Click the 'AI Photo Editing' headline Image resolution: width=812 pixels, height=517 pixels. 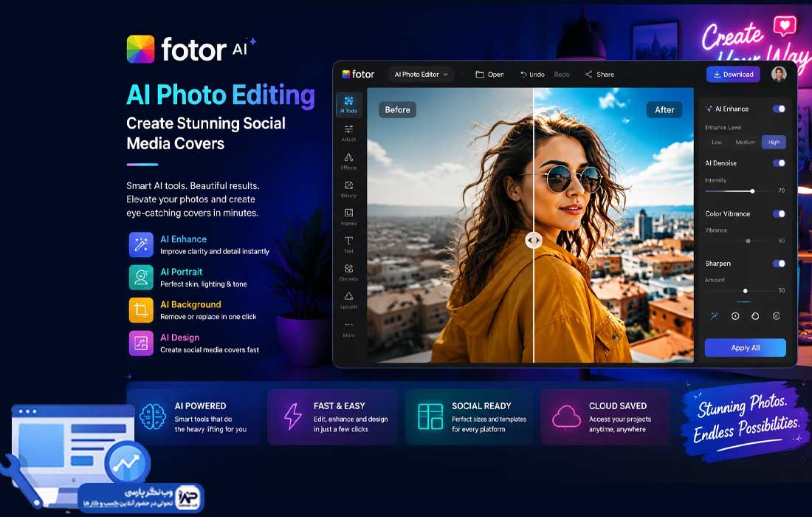coord(221,95)
